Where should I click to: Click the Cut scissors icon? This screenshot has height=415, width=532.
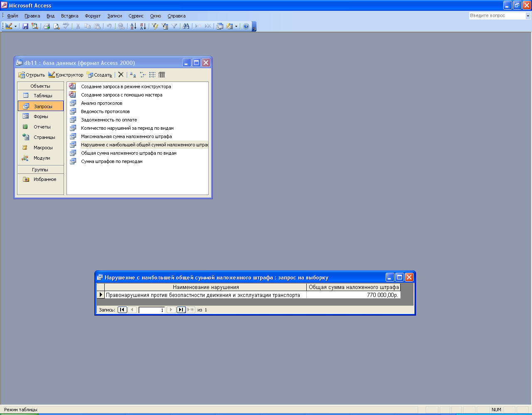(x=78, y=26)
